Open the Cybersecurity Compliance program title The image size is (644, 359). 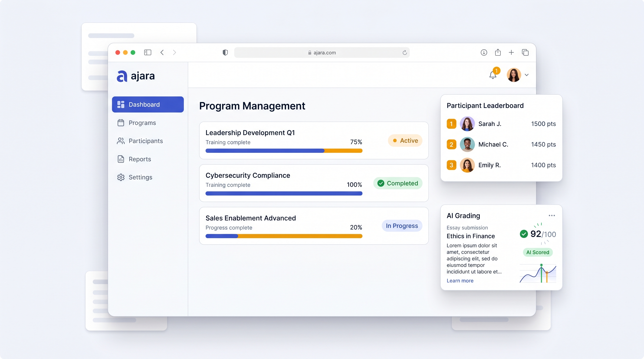(x=248, y=175)
